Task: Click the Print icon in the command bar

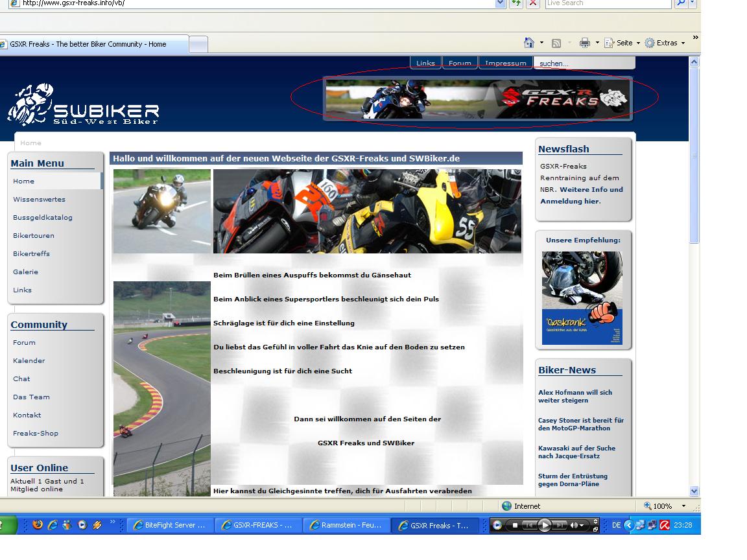Action: (584, 43)
